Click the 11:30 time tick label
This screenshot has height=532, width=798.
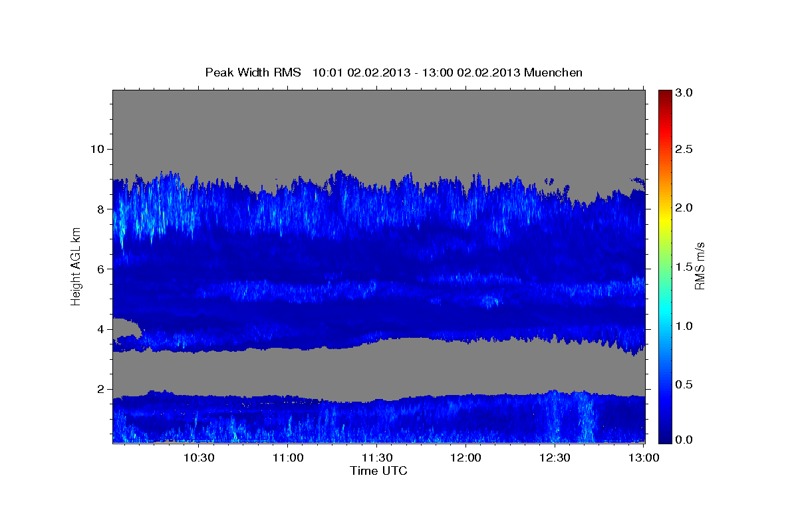point(377,458)
